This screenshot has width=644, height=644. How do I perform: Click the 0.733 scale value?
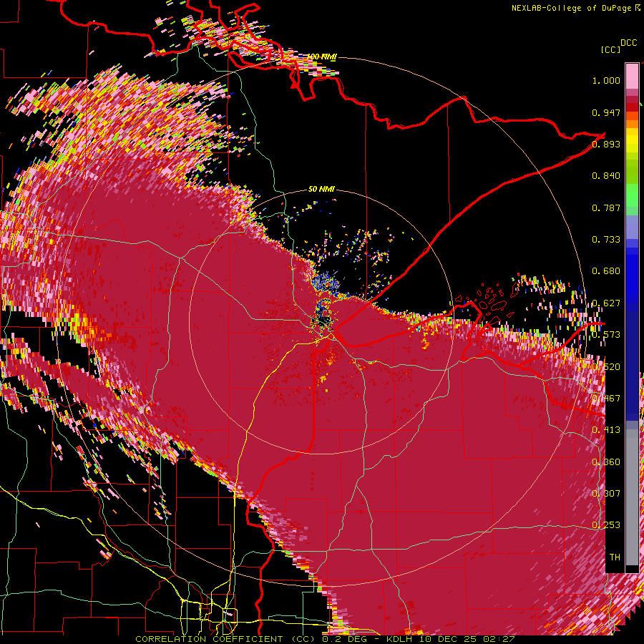pyautogui.click(x=606, y=240)
